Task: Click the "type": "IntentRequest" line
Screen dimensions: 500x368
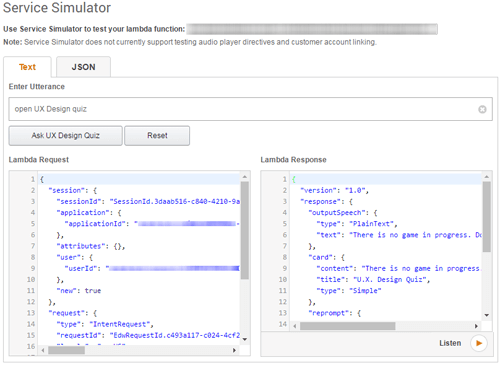Action: (105, 324)
